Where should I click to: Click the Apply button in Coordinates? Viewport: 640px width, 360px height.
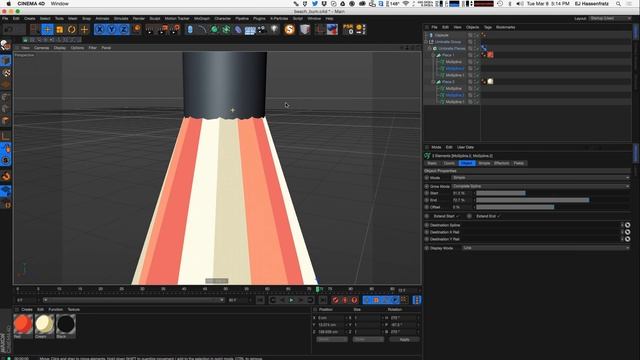(x=404, y=340)
